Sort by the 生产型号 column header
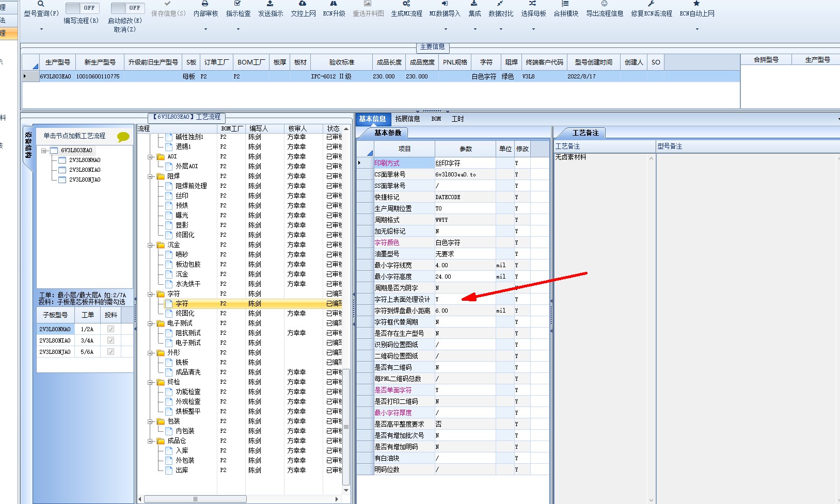 point(57,62)
